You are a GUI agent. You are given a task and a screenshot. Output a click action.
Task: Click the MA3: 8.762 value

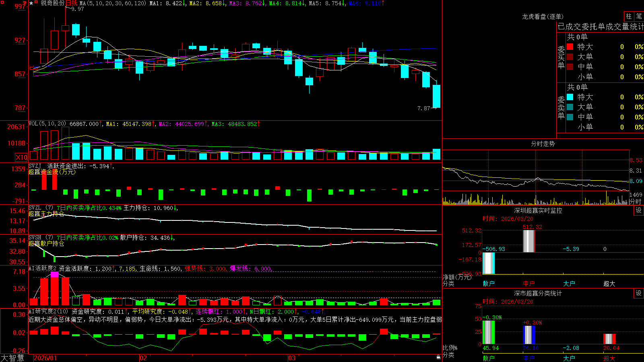[x=247, y=3]
